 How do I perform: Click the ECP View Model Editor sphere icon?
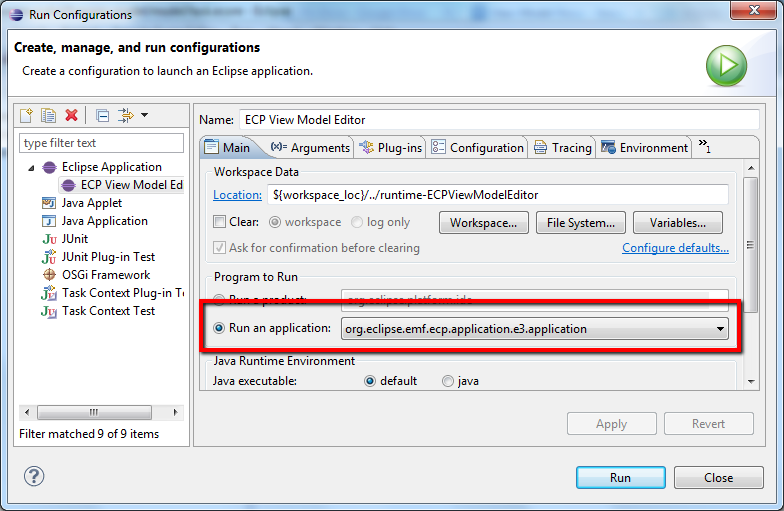click(x=68, y=186)
